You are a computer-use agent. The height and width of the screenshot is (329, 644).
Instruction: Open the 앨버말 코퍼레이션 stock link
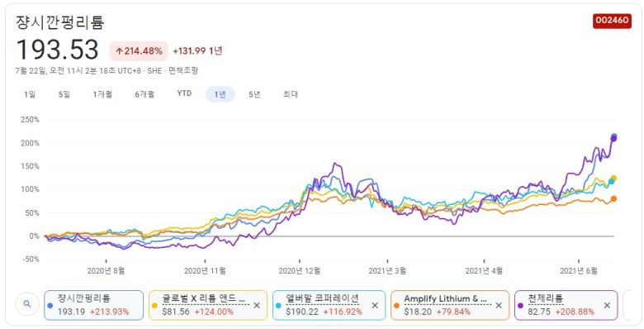323,298
